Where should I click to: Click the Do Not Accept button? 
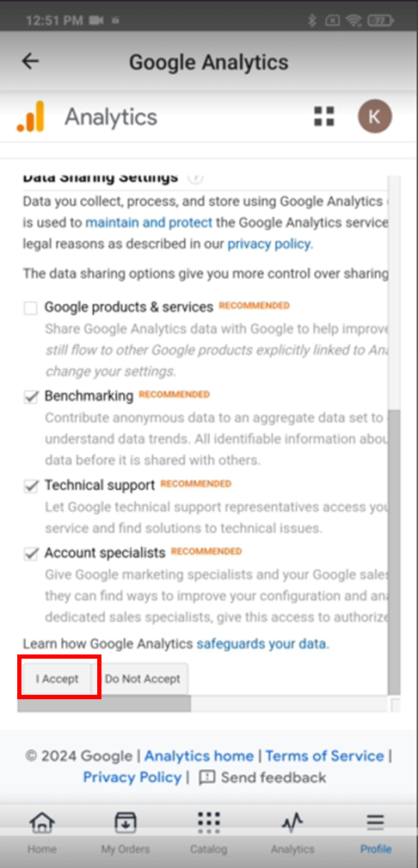[143, 679]
